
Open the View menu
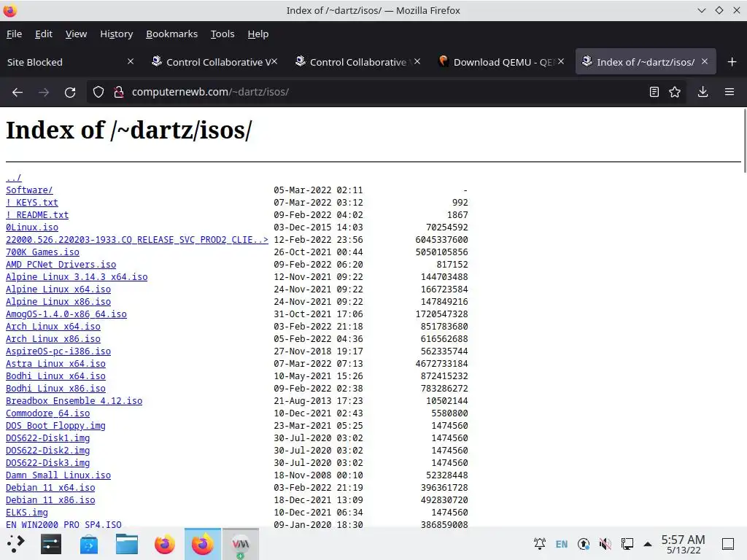tap(76, 34)
